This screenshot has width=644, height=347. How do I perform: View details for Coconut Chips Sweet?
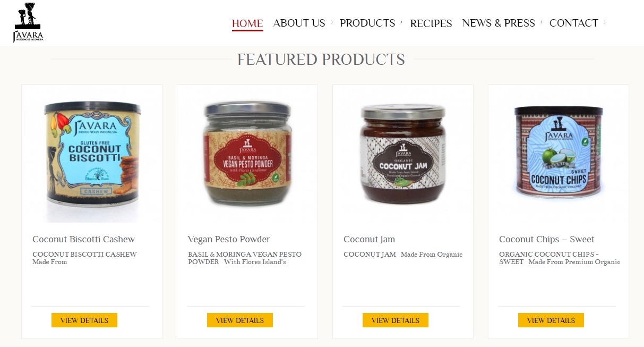551,320
